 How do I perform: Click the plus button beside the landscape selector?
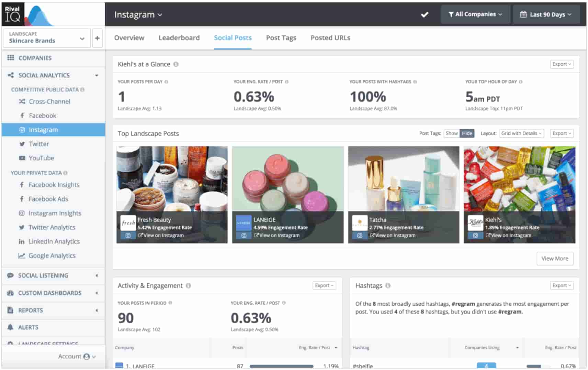pos(97,38)
